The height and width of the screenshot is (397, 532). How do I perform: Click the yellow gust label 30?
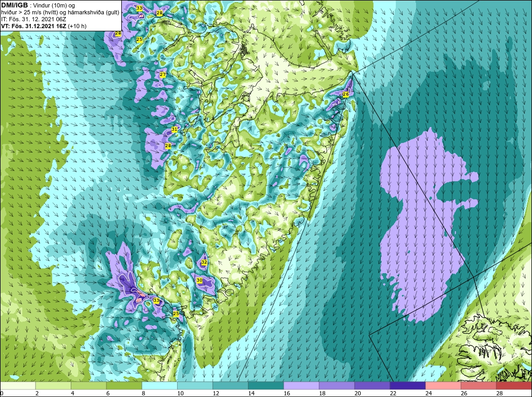(x=199, y=281)
